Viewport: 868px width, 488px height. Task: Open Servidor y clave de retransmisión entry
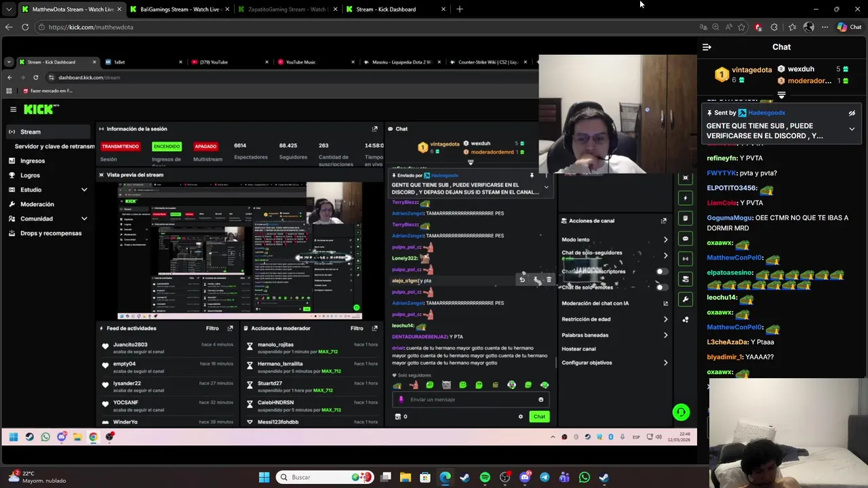coord(54,146)
